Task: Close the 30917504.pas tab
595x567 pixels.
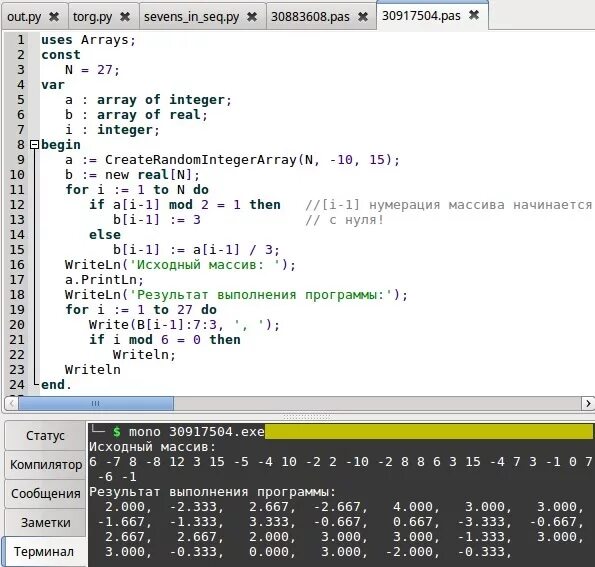Action: (x=474, y=15)
